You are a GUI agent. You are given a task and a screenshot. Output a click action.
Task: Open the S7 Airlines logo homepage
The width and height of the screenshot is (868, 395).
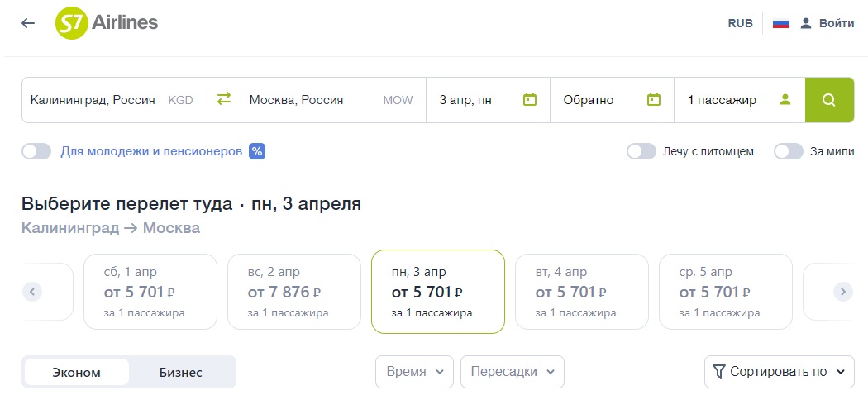(x=107, y=23)
